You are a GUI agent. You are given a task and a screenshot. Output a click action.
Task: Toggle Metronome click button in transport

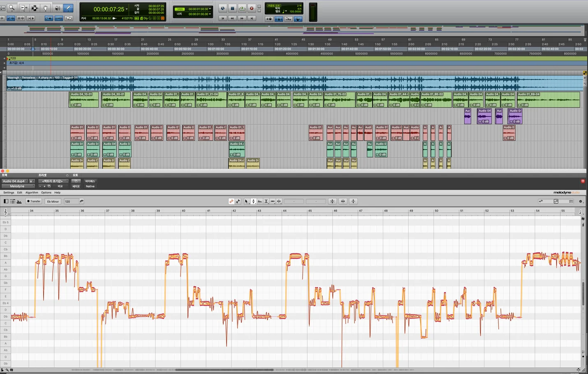point(278,19)
